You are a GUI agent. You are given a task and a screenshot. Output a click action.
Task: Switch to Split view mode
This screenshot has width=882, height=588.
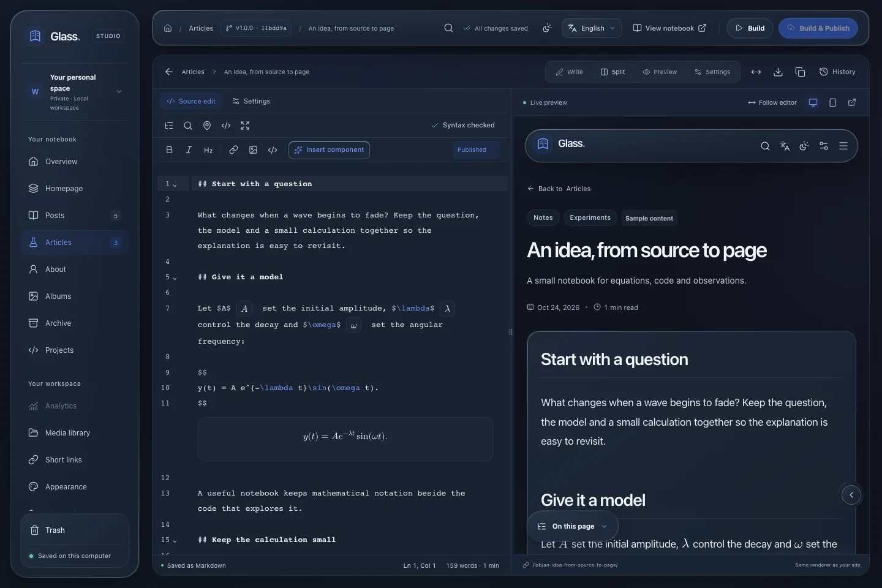pos(612,72)
